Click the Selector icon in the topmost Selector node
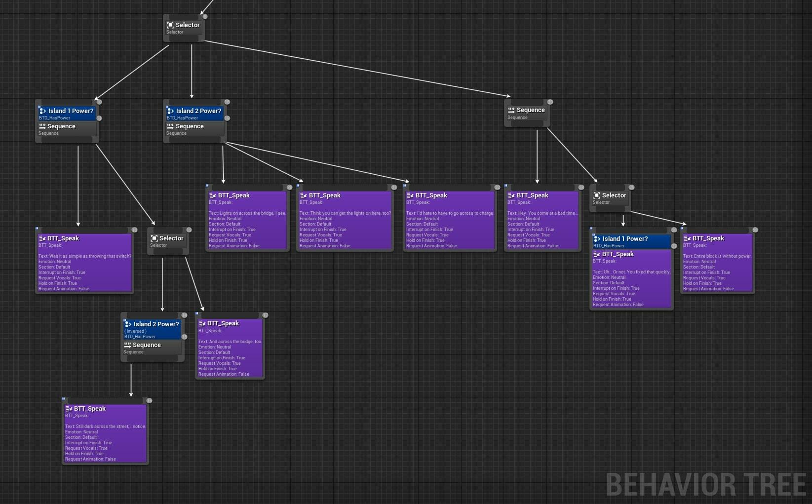Viewport: 812px width, 504px height. tap(170, 25)
